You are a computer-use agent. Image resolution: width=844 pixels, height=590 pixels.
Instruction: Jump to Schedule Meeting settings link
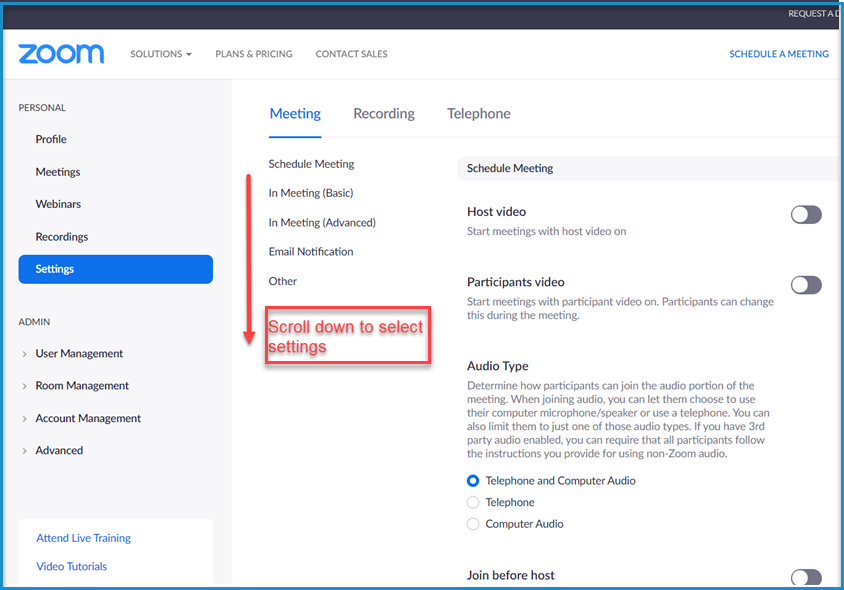(x=311, y=164)
